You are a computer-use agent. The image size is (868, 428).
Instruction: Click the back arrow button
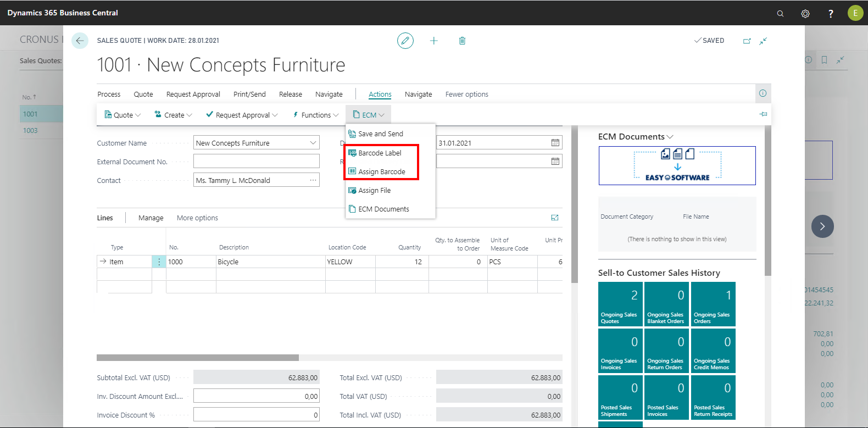[x=80, y=41]
